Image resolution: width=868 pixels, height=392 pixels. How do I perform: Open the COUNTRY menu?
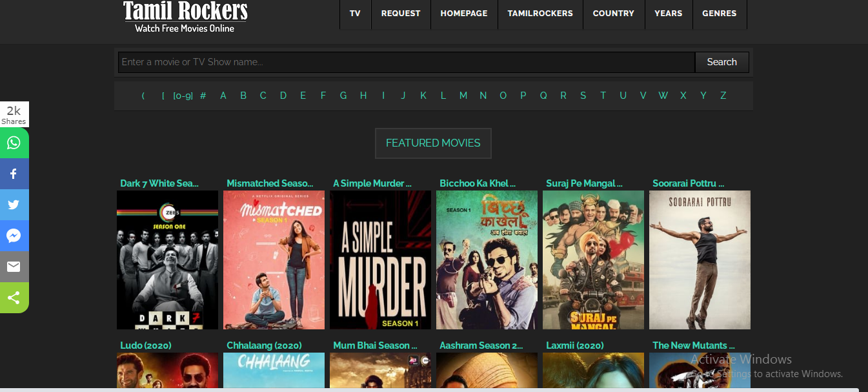[x=614, y=13]
